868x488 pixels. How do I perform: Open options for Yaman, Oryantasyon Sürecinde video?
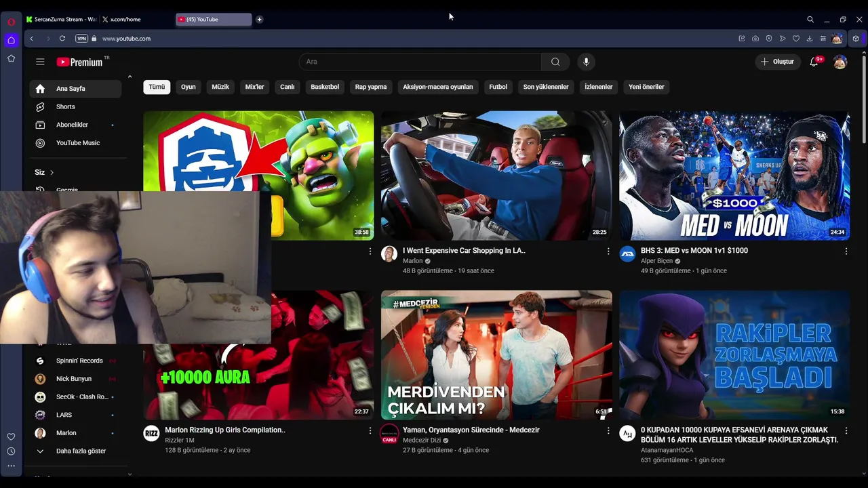(x=608, y=430)
